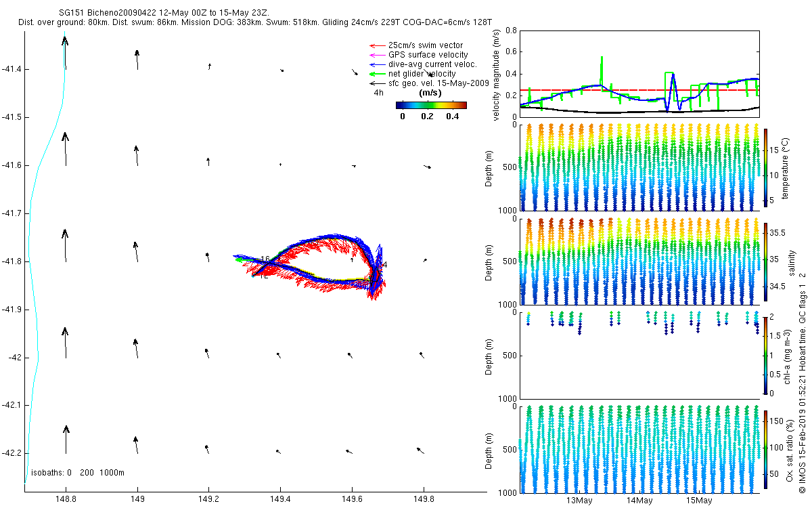Viewport: 812px width, 508px height.
Task: Click the 'sfc geo. vel. 15-May-2009' legend label
Action: 437,83
